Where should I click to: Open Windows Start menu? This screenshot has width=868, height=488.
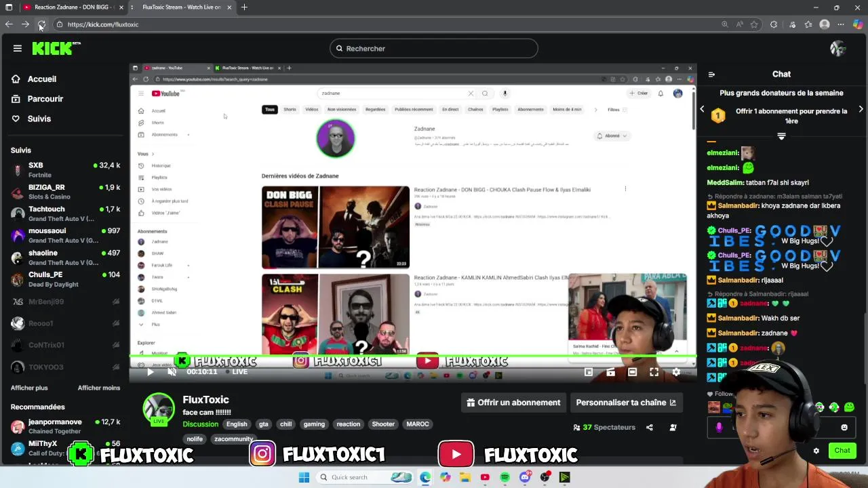click(304, 477)
